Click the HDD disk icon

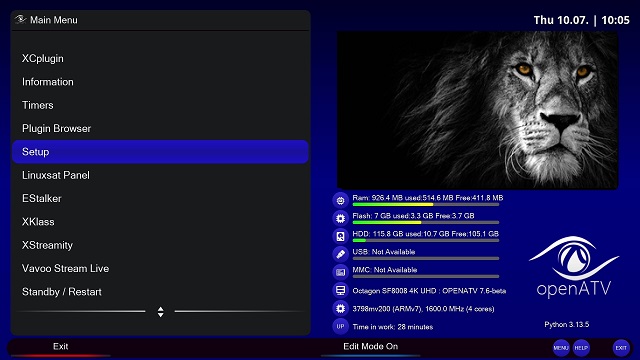click(x=340, y=236)
